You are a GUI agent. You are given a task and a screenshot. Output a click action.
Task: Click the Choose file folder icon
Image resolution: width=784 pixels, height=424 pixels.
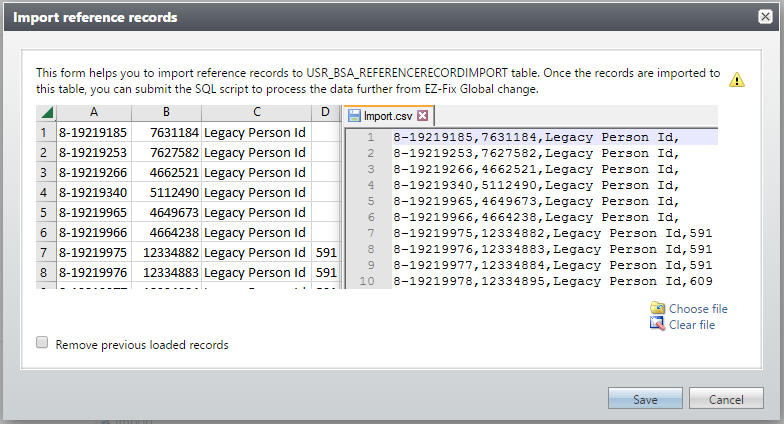point(657,308)
